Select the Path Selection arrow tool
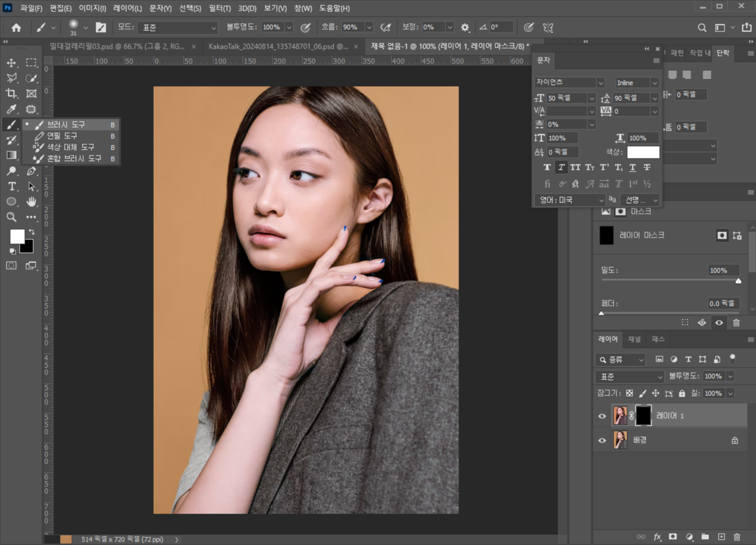 coord(31,186)
